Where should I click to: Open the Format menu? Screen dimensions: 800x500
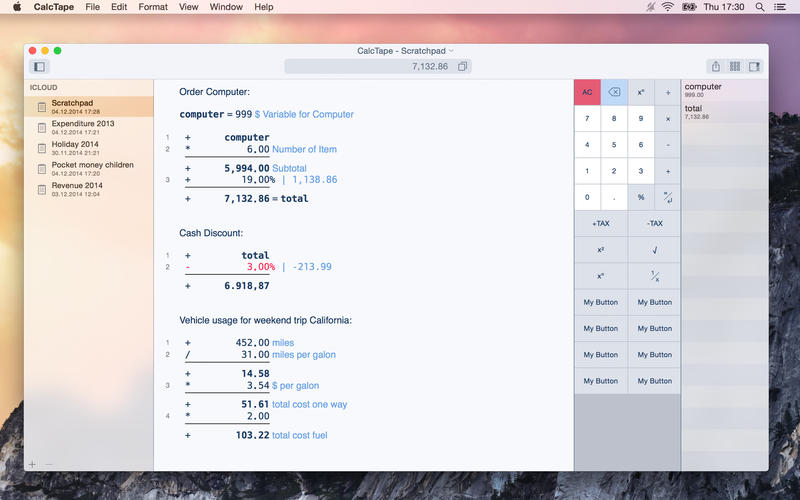point(153,7)
